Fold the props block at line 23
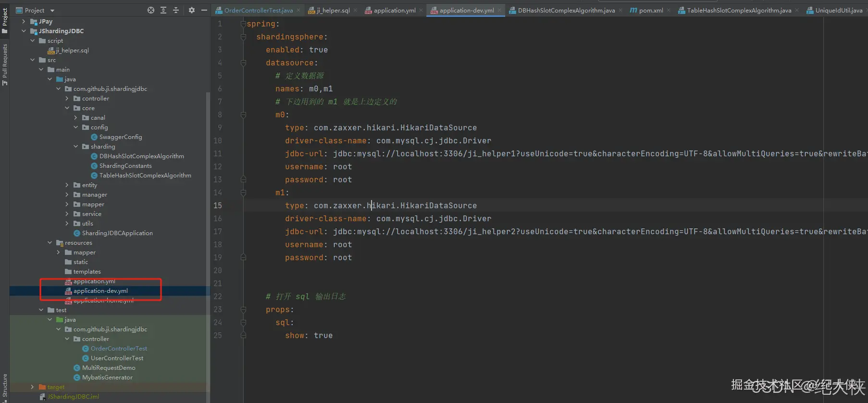Image resolution: width=868 pixels, height=403 pixels. point(243,309)
